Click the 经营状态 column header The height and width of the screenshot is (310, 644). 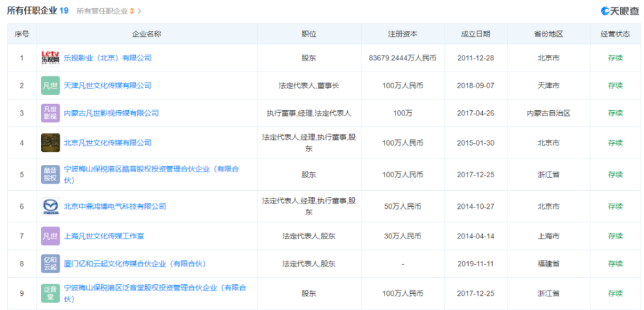pyautogui.click(x=615, y=34)
